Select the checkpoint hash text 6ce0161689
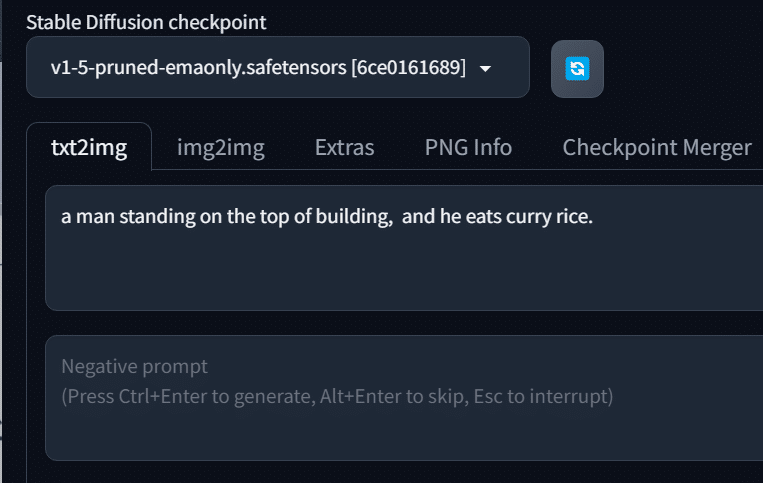 point(409,67)
